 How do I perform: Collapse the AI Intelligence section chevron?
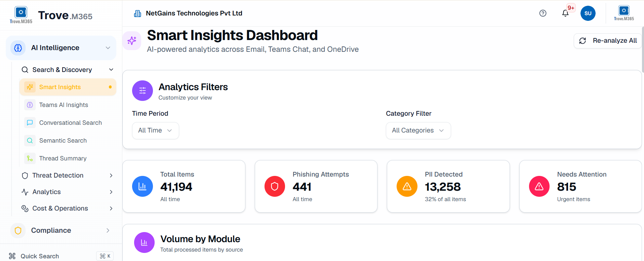click(x=108, y=48)
